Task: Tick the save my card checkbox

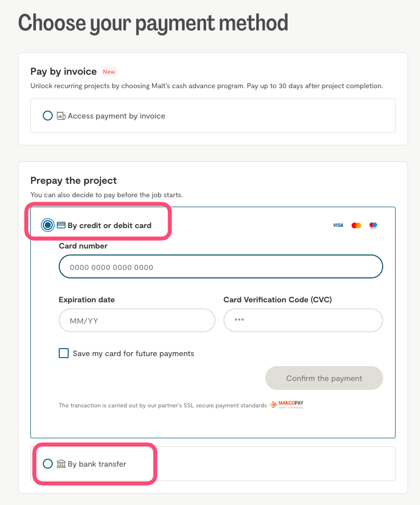Action: 64,354
